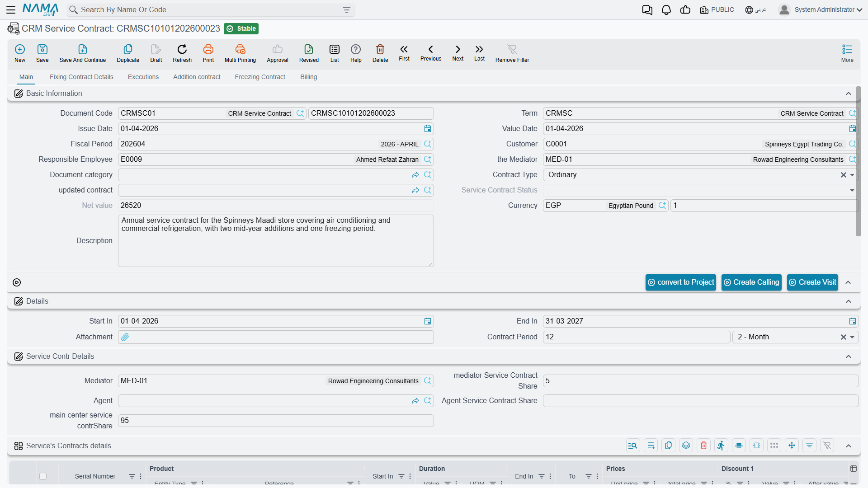Open the Contract Period unit dropdown
This screenshot has height=488, width=868.
coord(852,337)
